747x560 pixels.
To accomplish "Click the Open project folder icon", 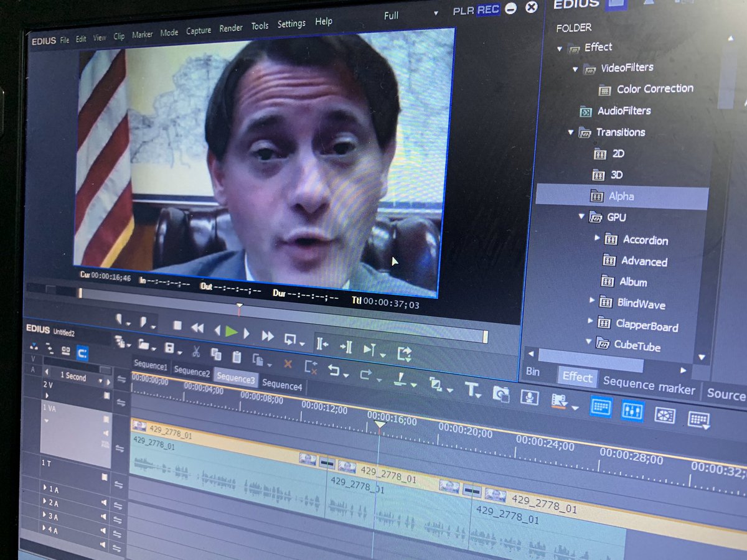I will [x=143, y=345].
